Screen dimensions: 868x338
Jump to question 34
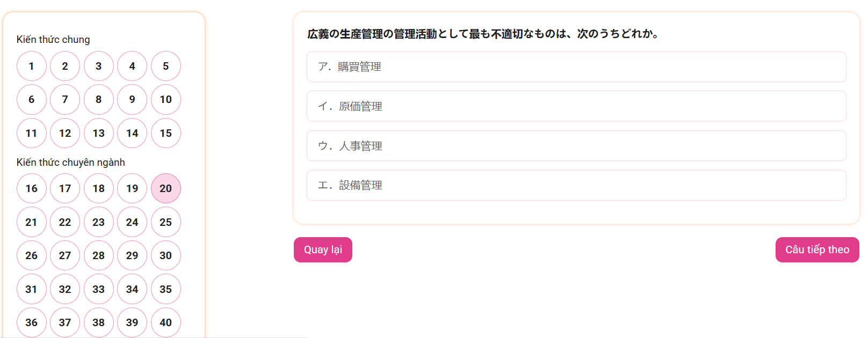(x=132, y=289)
